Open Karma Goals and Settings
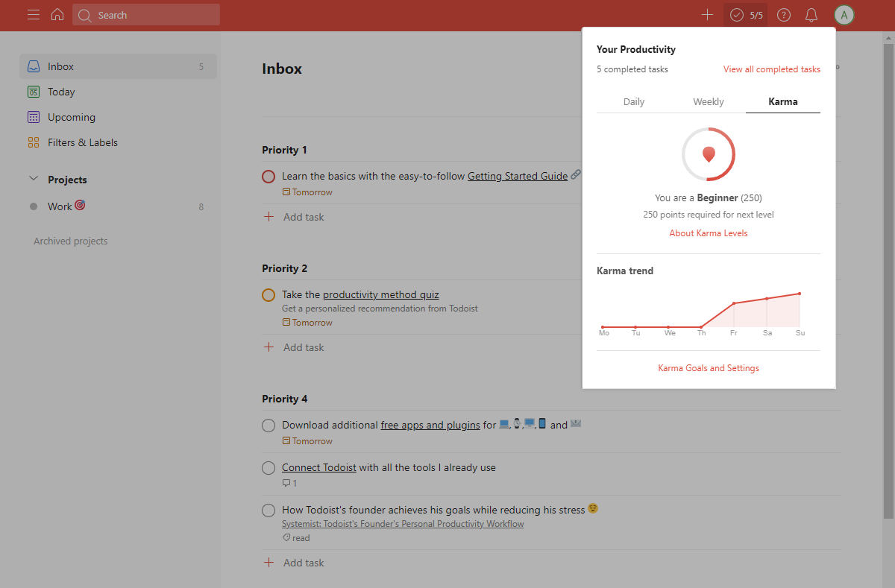Viewport: 895px width, 588px height. [x=709, y=368]
